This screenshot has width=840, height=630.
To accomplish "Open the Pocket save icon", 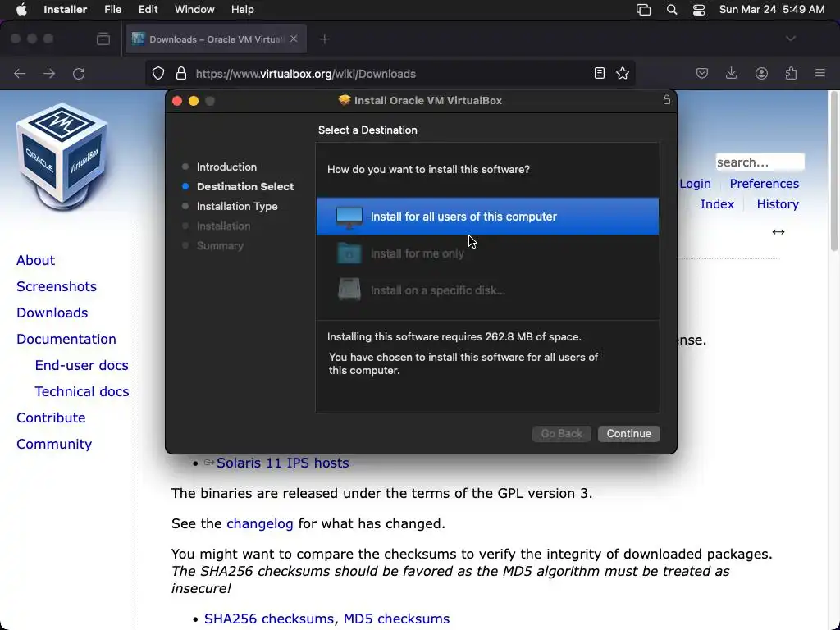I will (x=702, y=73).
